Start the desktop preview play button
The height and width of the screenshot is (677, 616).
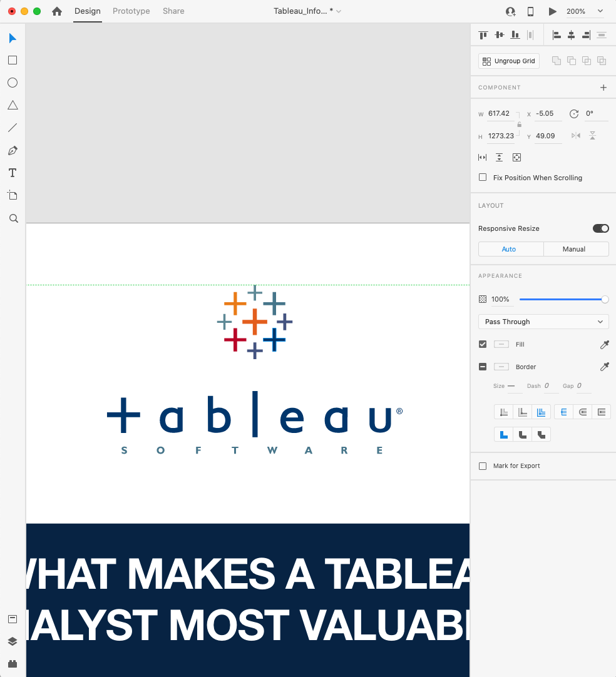[x=552, y=11]
